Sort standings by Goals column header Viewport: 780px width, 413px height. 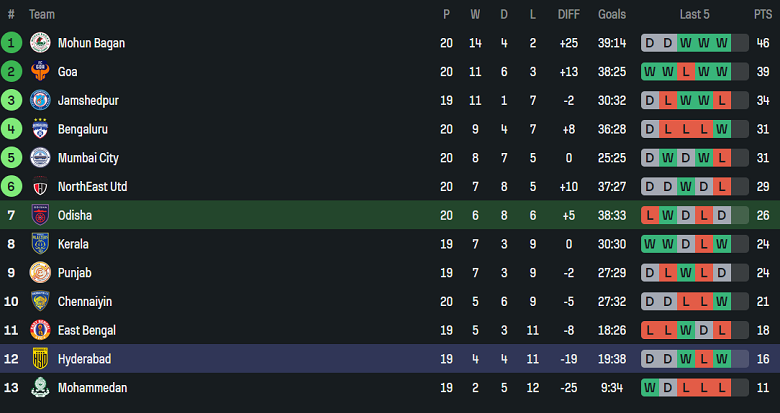coord(612,14)
